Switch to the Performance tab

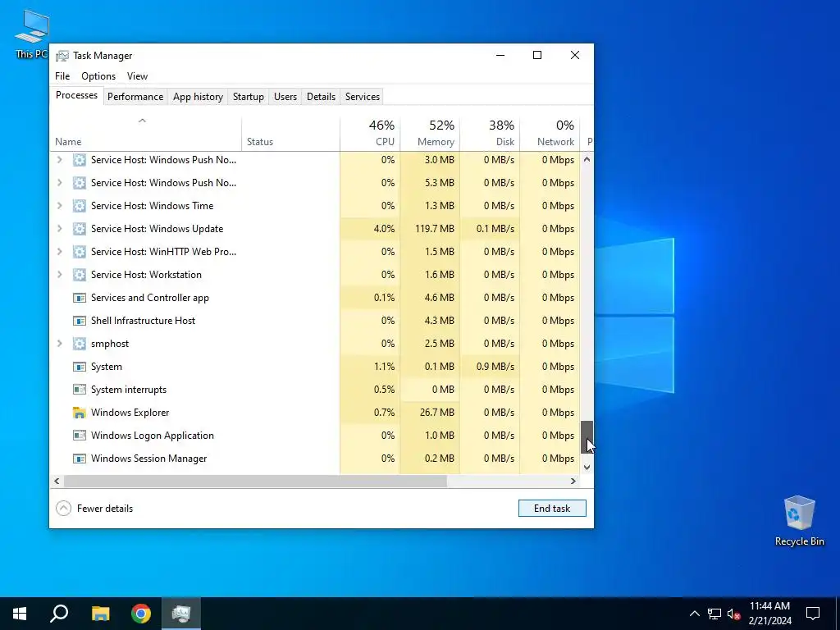point(135,97)
